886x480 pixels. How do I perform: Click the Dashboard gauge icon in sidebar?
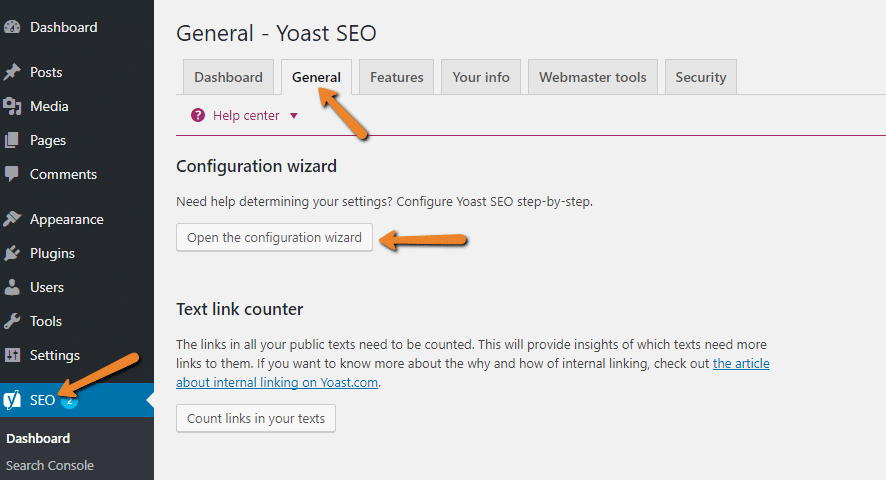click(x=12, y=27)
